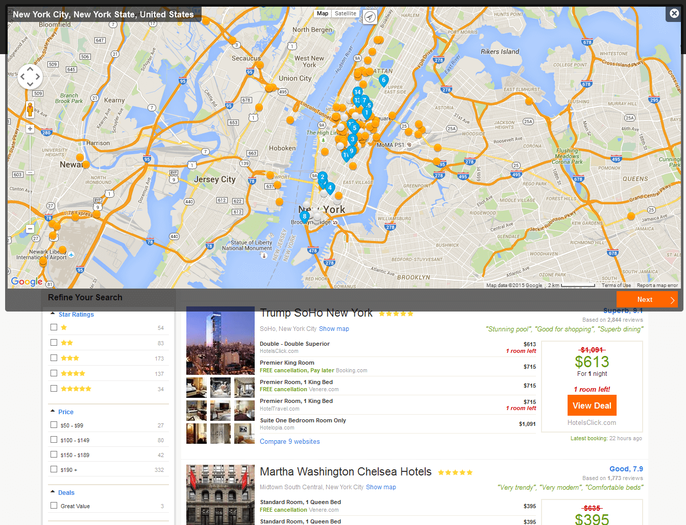Image resolution: width=686 pixels, height=525 pixels.
Task: Check the $100 - $149 price filter
Action: click(x=53, y=440)
